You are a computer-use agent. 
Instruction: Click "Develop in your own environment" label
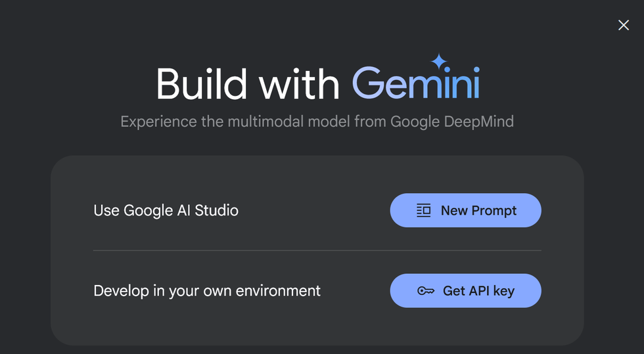point(207,290)
